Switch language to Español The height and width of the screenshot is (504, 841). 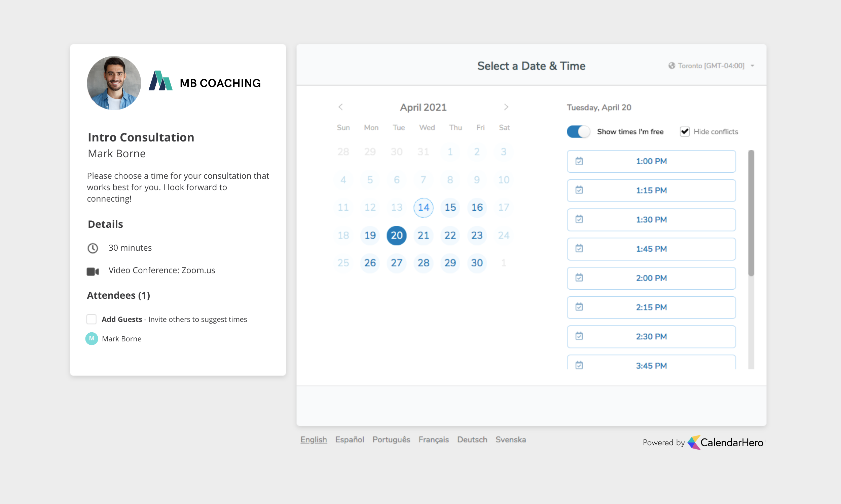tap(350, 439)
